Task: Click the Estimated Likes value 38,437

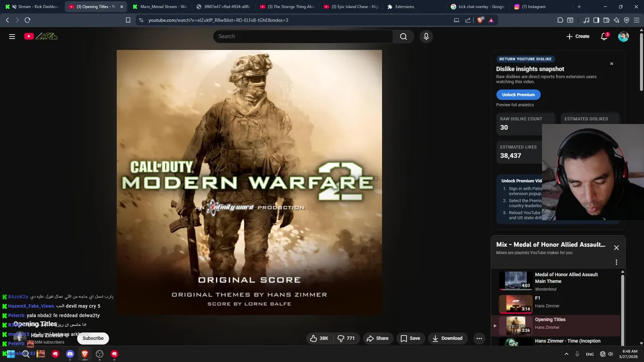Action: click(x=510, y=156)
